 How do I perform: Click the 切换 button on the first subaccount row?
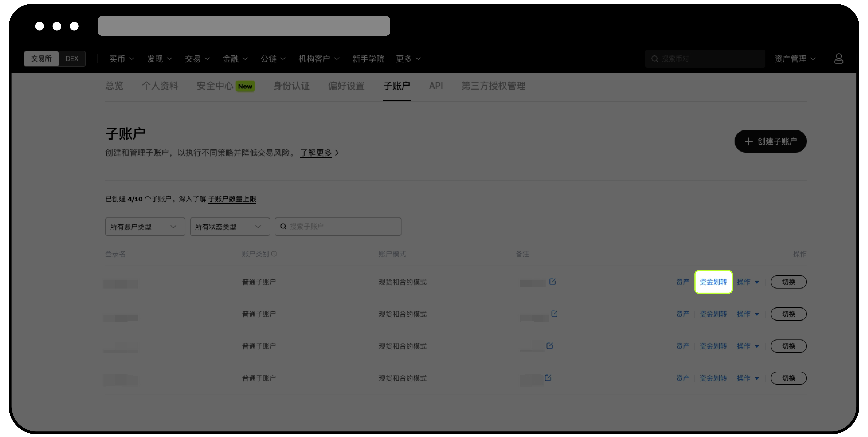coord(788,282)
